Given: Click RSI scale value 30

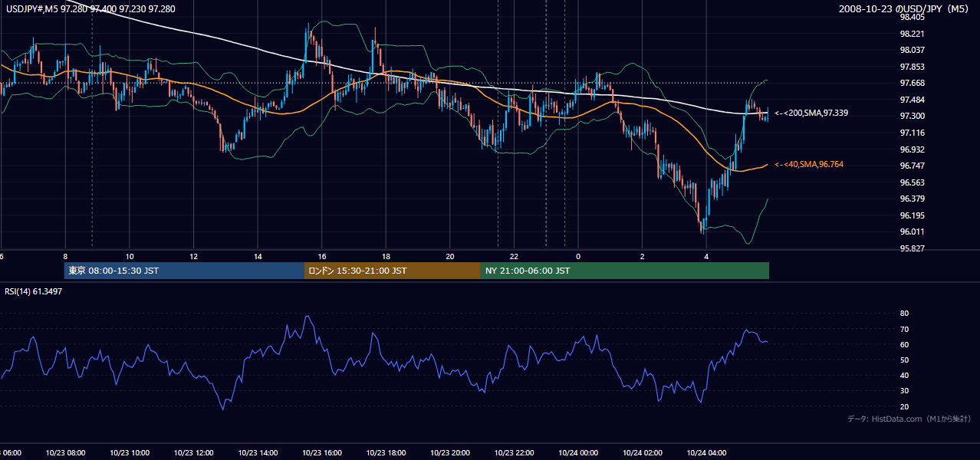Looking at the screenshot, I should pyautogui.click(x=904, y=391).
